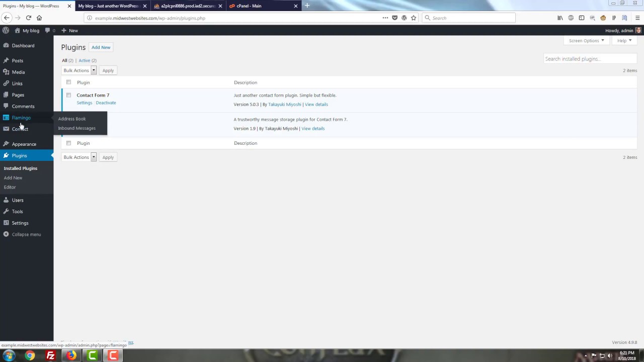
Task: Open Add New under Plugins submenu
Action: click(x=13, y=178)
